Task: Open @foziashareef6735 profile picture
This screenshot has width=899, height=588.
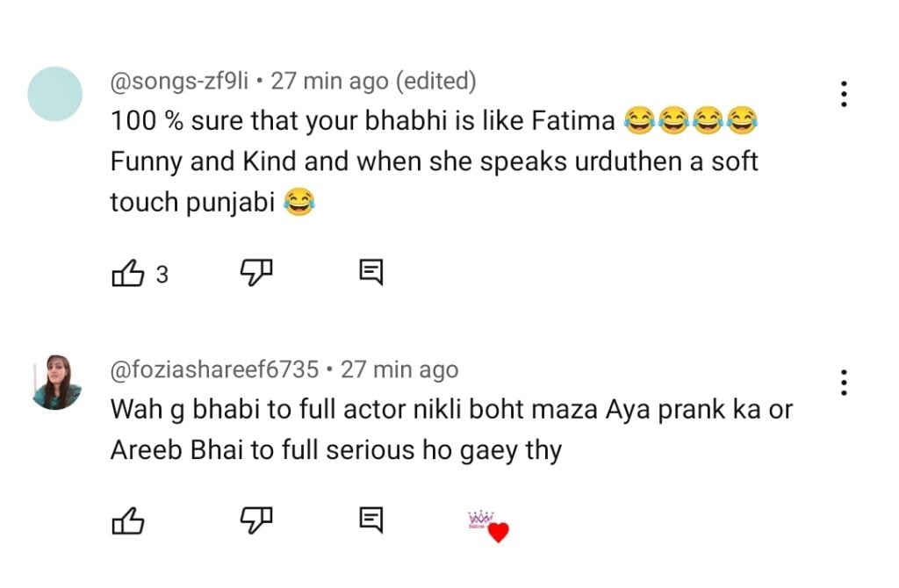Action: coord(55,382)
